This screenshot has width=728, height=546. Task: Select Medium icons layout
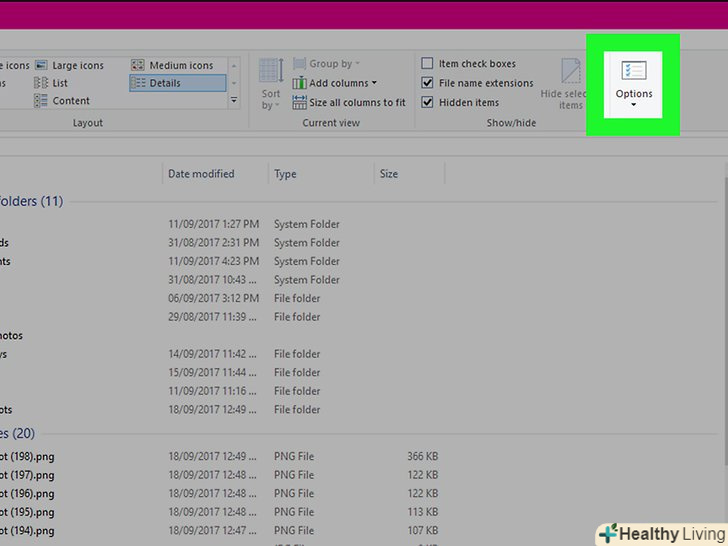pos(172,65)
